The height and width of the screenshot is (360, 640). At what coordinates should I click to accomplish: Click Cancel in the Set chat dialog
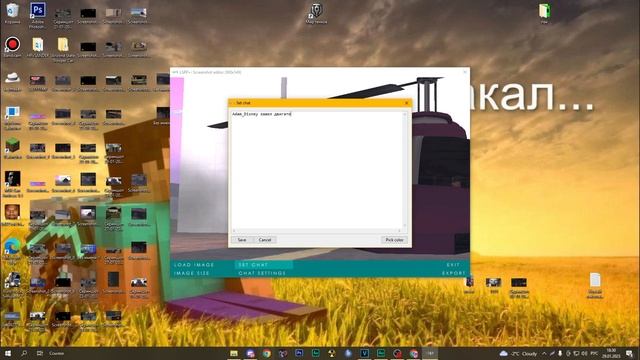pyautogui.click(x=265, y=240)
